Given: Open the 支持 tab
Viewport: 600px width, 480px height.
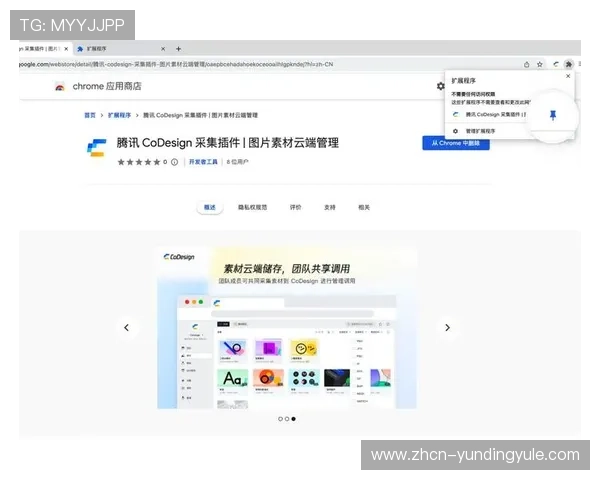Looking at the screenshot, I should click(x=329, y=207).
